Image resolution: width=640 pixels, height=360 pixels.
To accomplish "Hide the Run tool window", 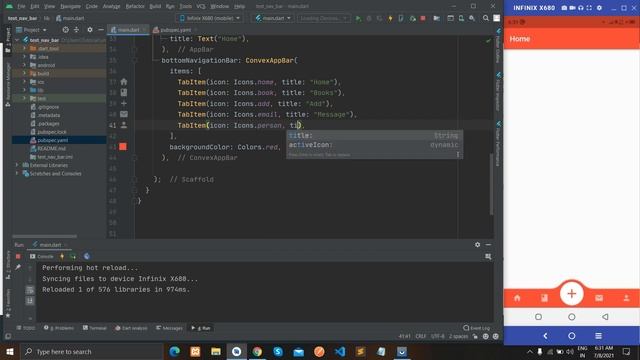I will pyautogui.click(x=488, y=244).
